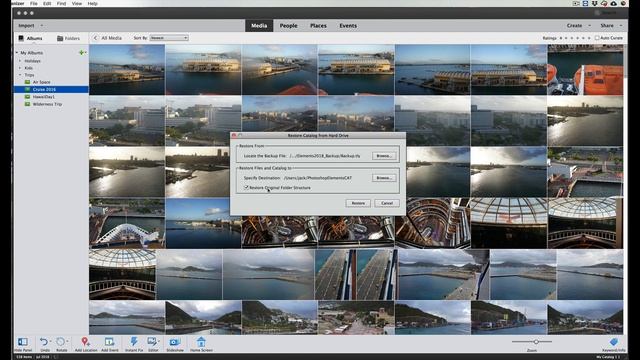This screenshot has height=360, width=640.
Task: Click the Air Space album icon
Action: pos(27,82)
